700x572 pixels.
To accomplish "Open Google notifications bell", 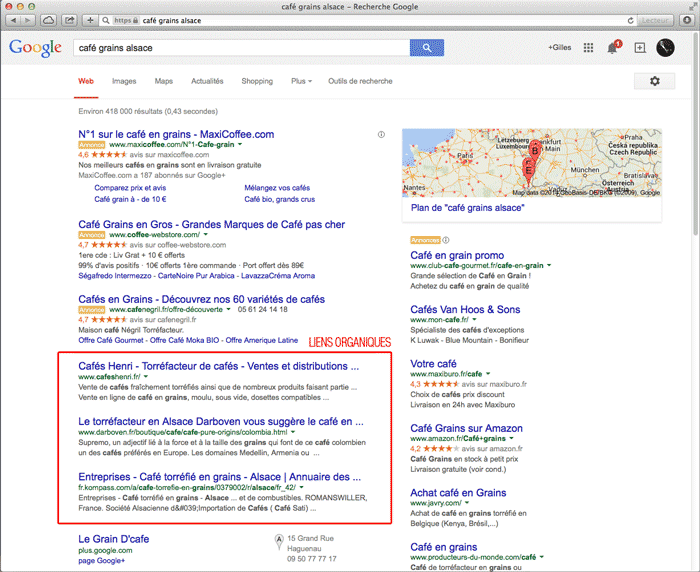I will tap(612, 48).
